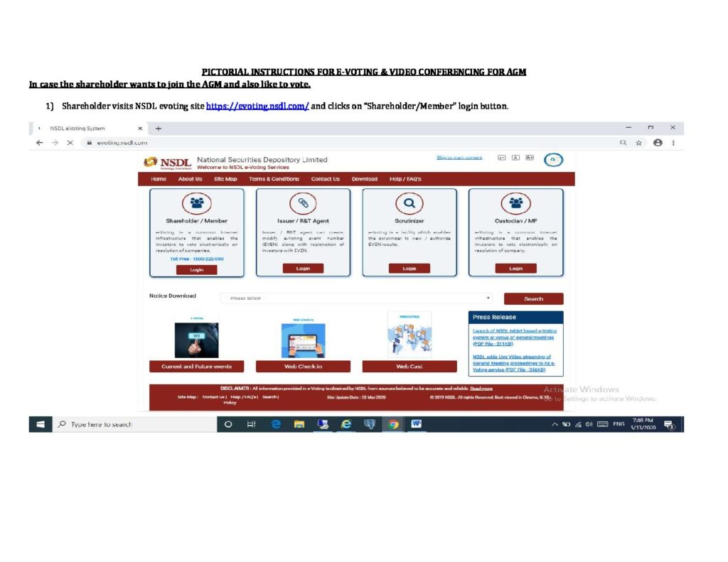Click the zoom magnifier icon in address bar

pyautogui.click(x=623, y=143)
